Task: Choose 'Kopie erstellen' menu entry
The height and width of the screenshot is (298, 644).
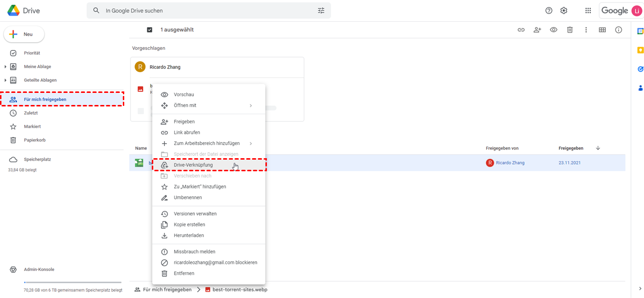Action: [x=208, y=225]
